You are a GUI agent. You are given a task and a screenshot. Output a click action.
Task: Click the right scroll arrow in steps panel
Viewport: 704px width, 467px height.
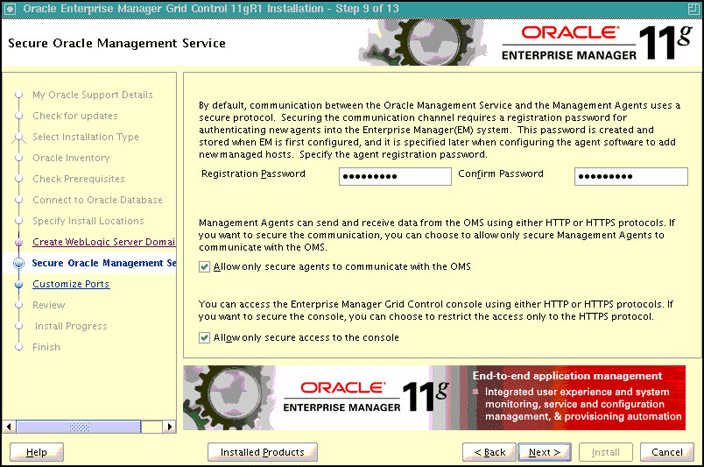[x=169, y=427]
